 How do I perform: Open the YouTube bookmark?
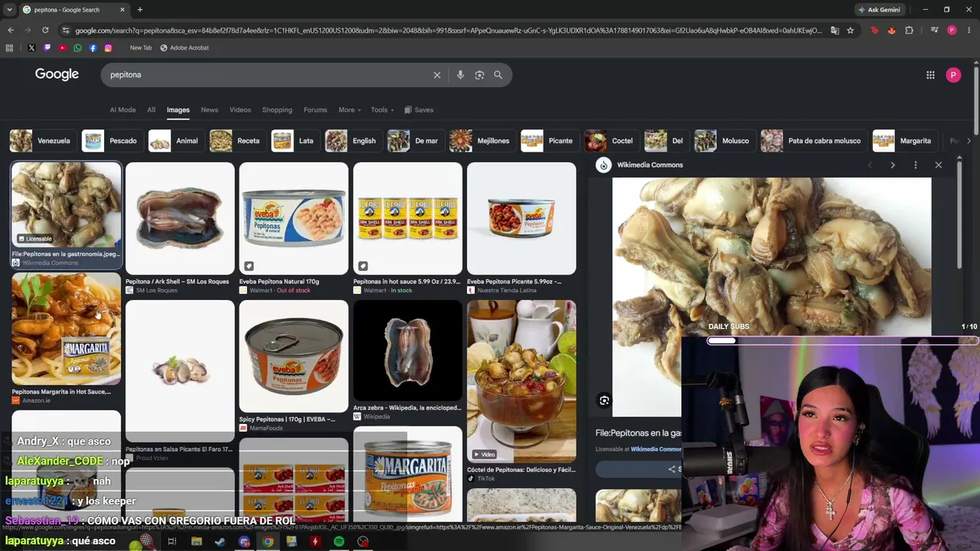(62, 47)
